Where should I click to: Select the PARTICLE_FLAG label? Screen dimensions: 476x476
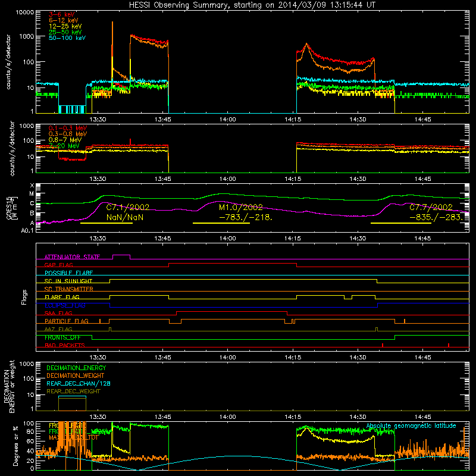click(67, 321)
